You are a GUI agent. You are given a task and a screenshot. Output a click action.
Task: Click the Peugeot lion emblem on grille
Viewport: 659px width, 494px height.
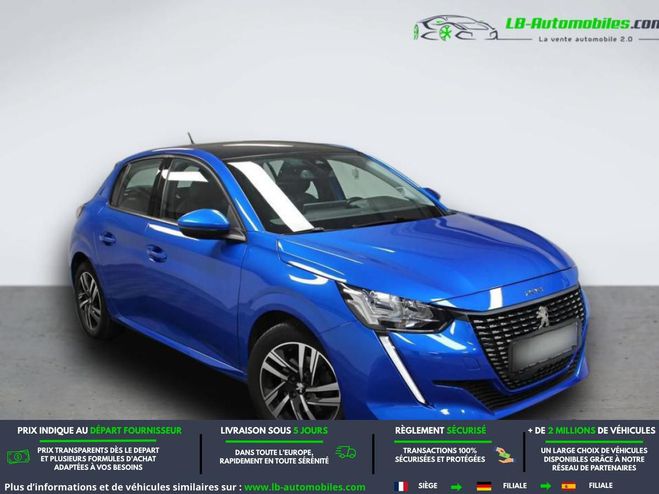coord(542,316)
